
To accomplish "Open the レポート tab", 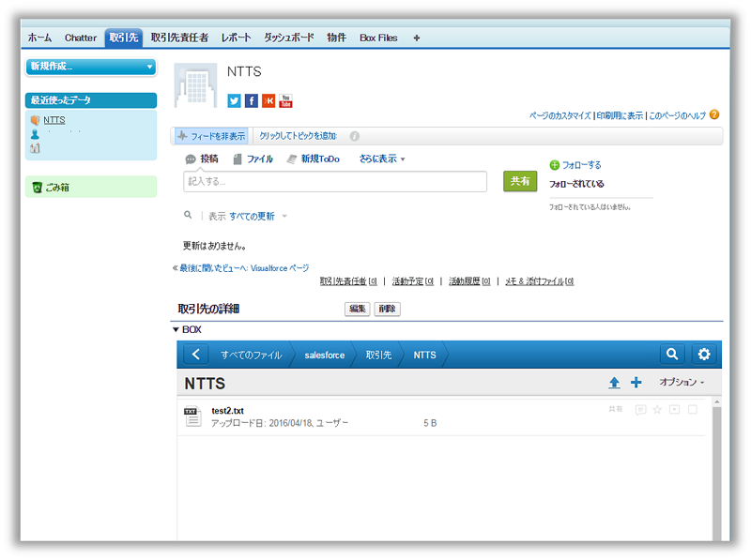I will coord(236,38).
